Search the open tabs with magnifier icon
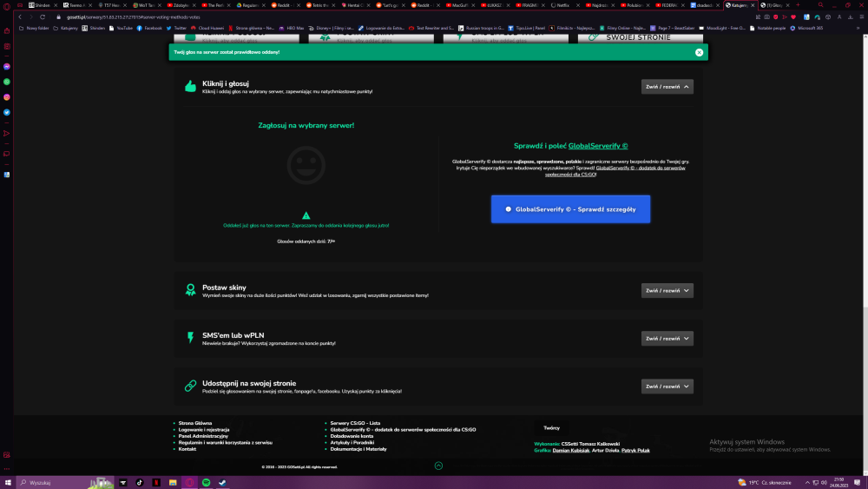 820,5
